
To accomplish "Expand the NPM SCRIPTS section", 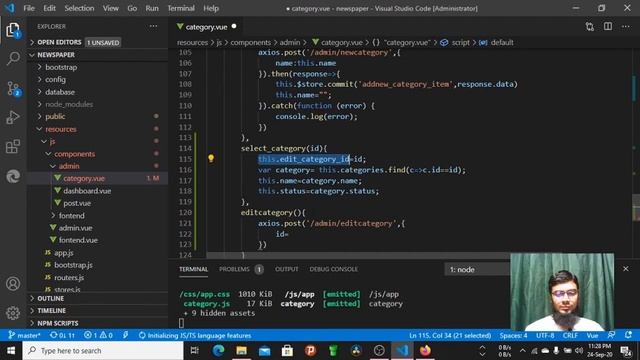I will pos(58,323).
